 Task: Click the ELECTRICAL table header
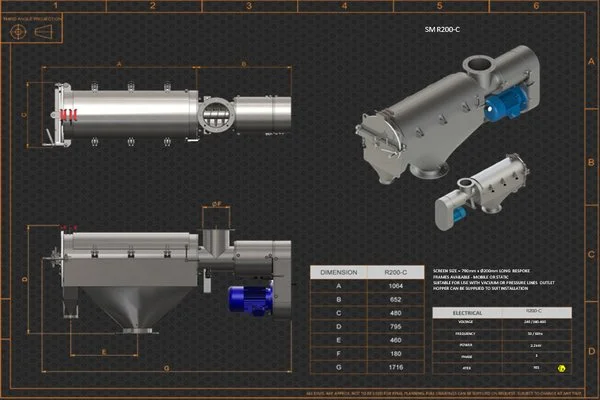(467, 313)
